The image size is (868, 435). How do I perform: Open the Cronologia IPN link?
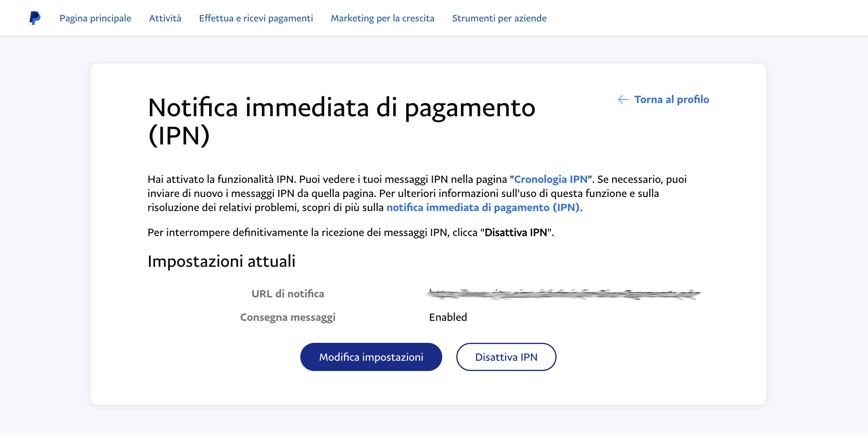[550, 179]
